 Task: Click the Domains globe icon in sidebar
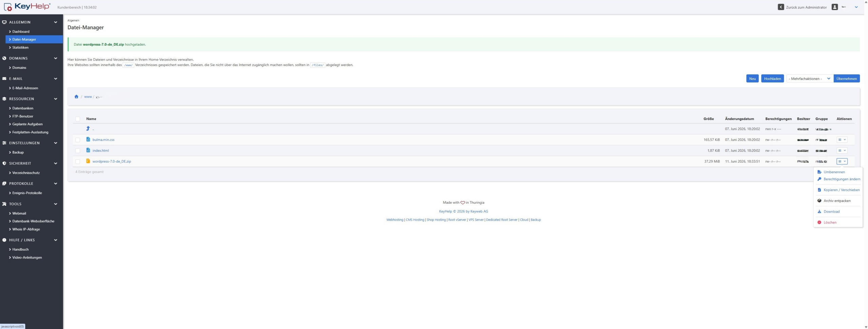(4, 58)
